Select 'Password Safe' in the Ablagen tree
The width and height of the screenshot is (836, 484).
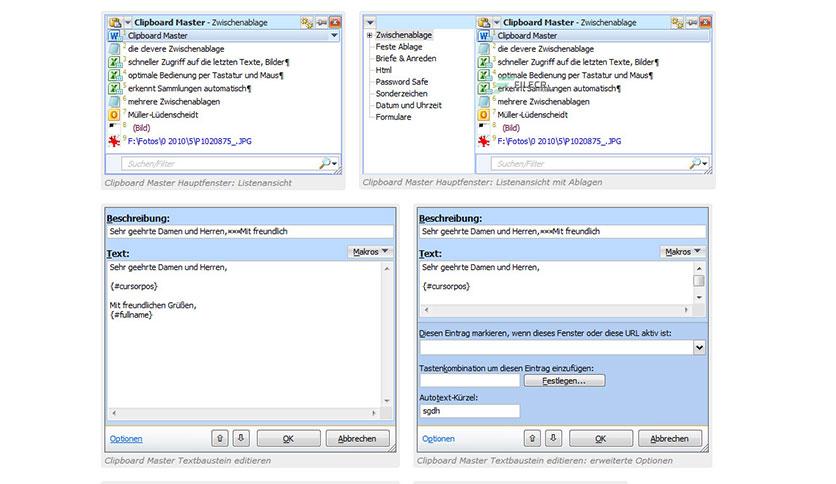(x=401, y=82)
